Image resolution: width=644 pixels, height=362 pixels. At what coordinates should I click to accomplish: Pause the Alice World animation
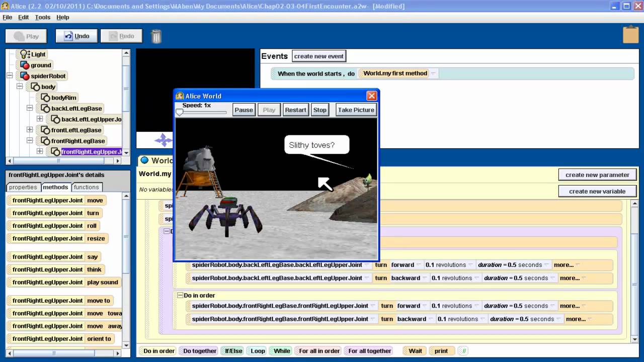(244, 110)
